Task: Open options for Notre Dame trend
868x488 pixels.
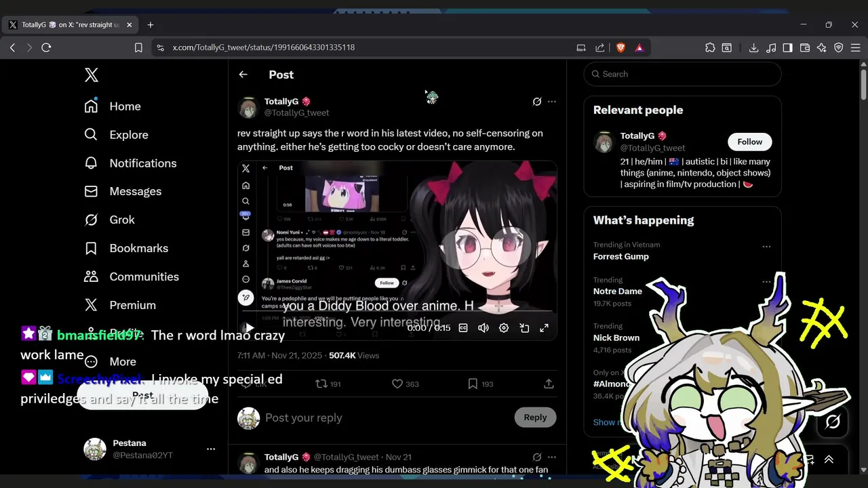Action: [x=766, y=281]
